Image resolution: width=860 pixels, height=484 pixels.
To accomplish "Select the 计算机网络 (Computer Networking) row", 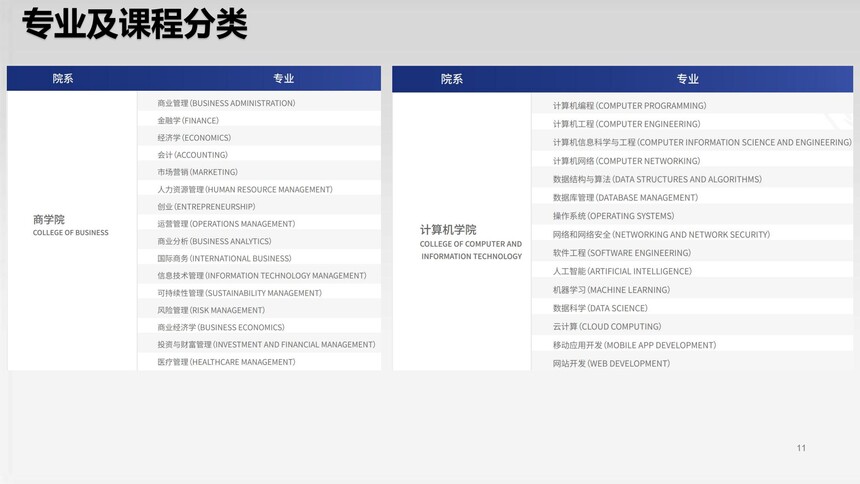I will pos(626,160).
